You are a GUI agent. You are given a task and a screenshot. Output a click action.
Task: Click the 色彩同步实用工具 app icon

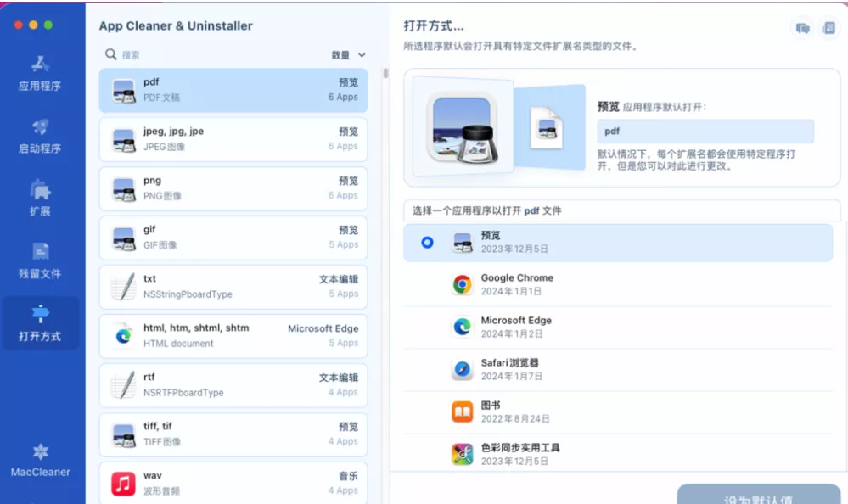[x=463, y=454]
